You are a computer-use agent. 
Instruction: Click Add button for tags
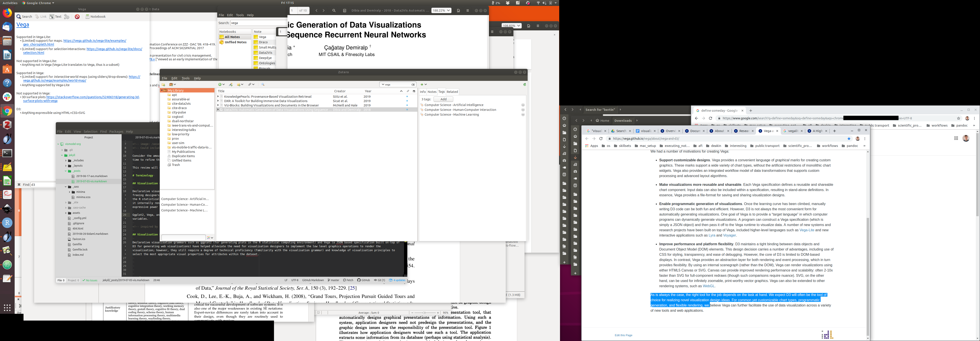coord(443,99)
